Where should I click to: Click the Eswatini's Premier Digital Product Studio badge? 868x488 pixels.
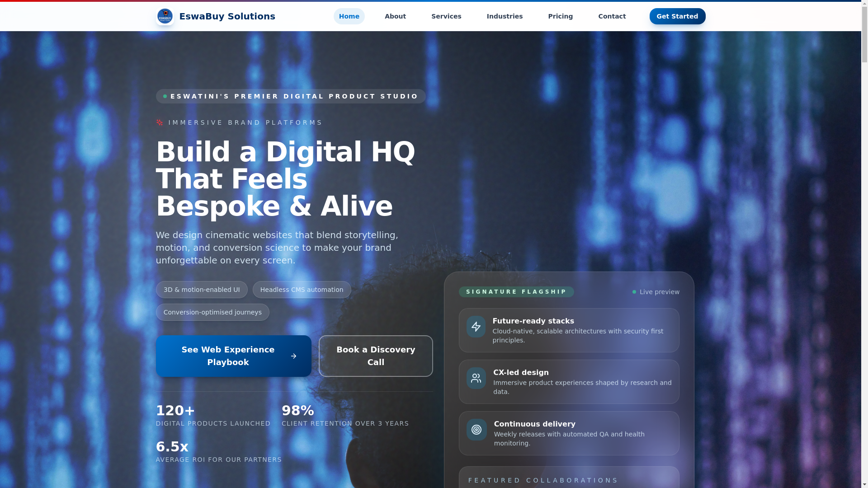click(x=291, y=96)
